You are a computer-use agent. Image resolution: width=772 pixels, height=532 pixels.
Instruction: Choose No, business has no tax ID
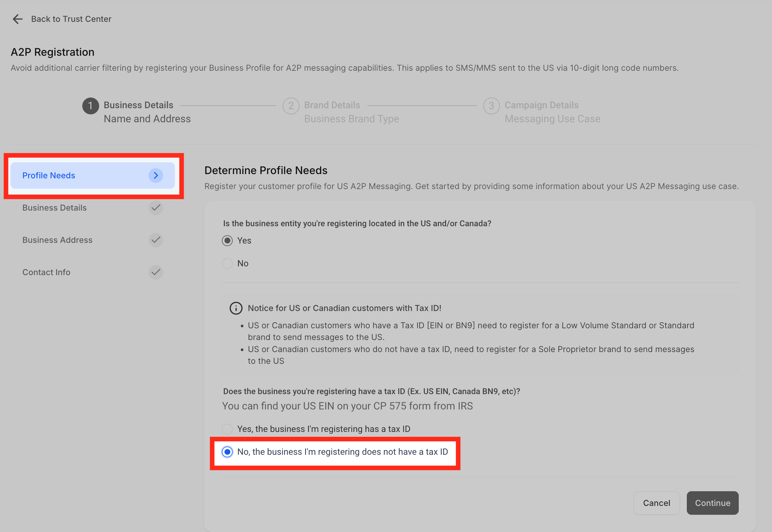click(227, 452)
